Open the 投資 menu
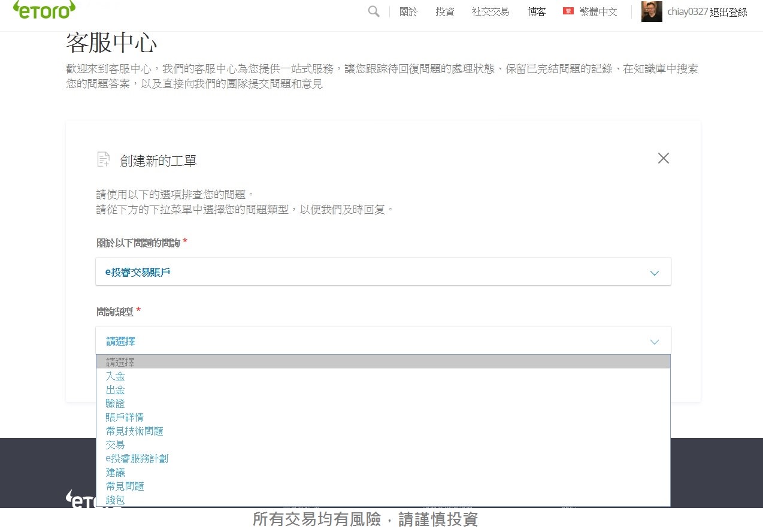The height and width of the screenshot is (532, 763). pyautogui.click(x=444, y=11)
